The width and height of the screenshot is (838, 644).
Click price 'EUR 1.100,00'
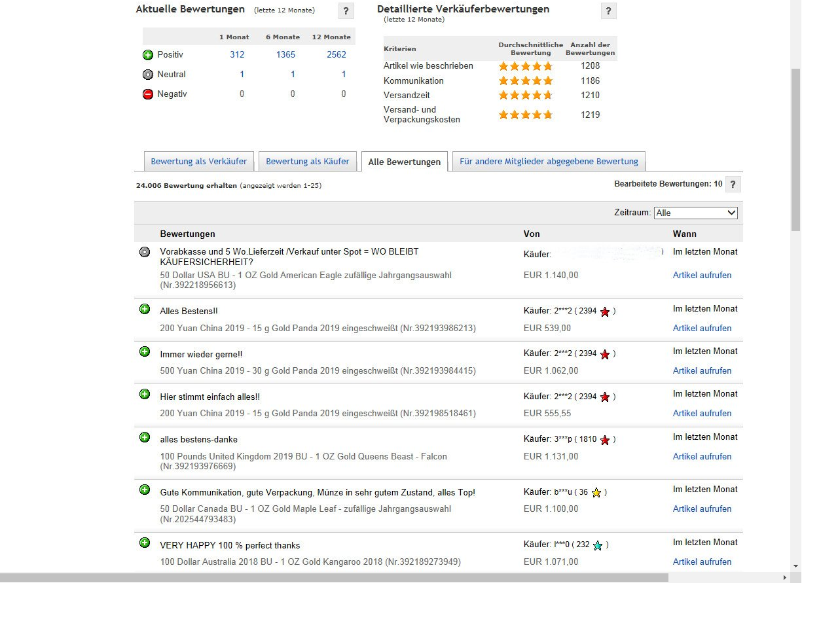point(551,509)
